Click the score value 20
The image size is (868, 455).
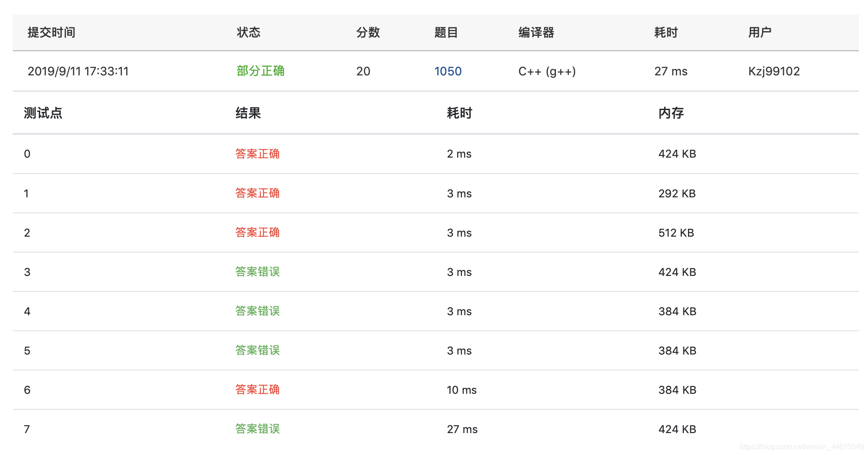(x=363, y=71)
